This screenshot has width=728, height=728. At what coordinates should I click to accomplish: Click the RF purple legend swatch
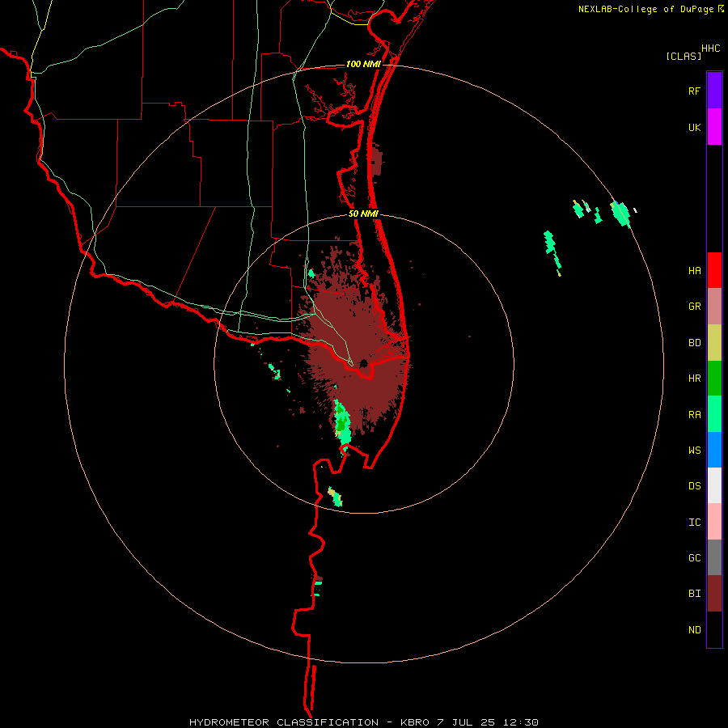(714, 91)
